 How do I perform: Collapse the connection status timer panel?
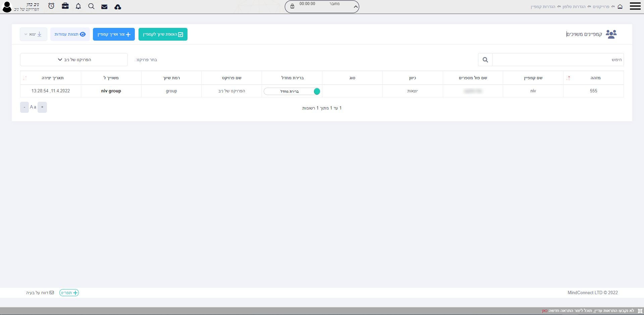(355, 7)
